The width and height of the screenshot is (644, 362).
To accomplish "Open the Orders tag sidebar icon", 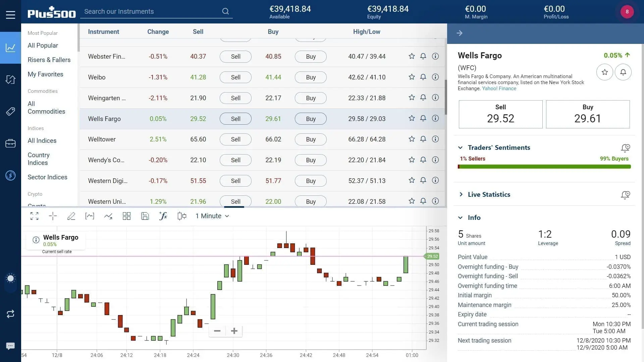I will point(10,111).
